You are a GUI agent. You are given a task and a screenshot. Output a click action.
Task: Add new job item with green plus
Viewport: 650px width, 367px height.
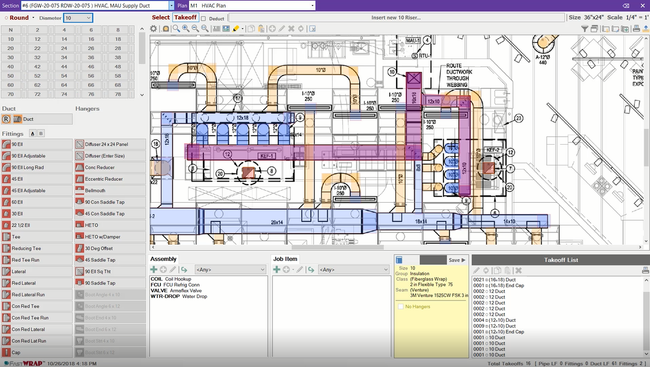(276, 270)
